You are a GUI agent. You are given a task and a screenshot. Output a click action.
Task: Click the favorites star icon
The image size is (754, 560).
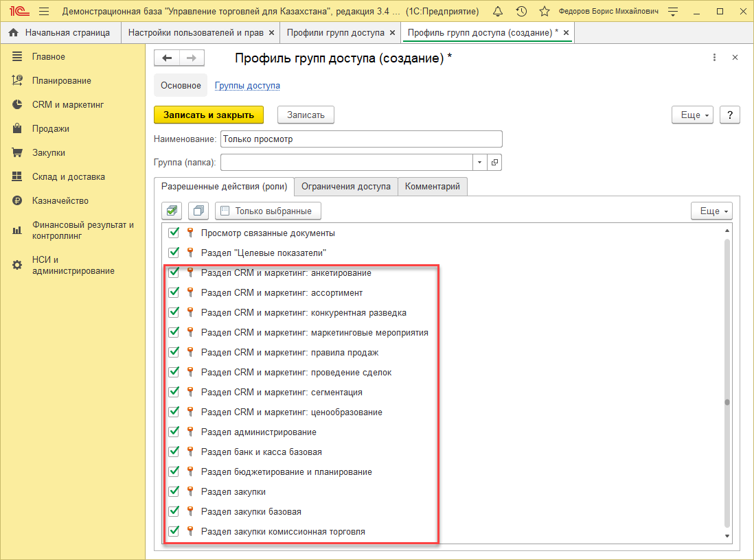[544, 12]
